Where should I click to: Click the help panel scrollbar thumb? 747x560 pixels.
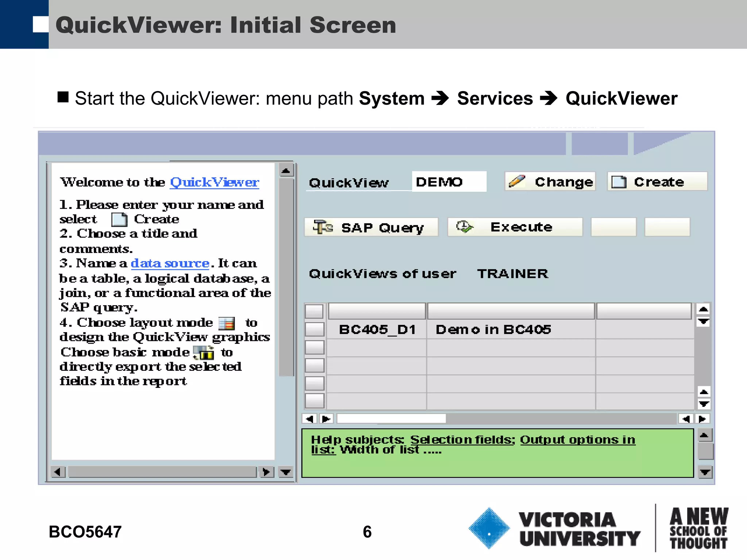[705, 451]
